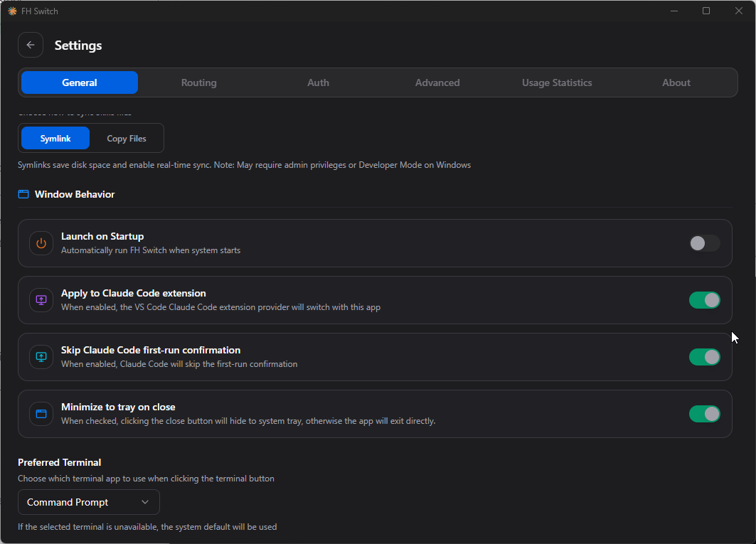Click 'Choose which terminal app to use' description
Image resolution: width=756 pixels, height=544 pixels.
[146, 479]
